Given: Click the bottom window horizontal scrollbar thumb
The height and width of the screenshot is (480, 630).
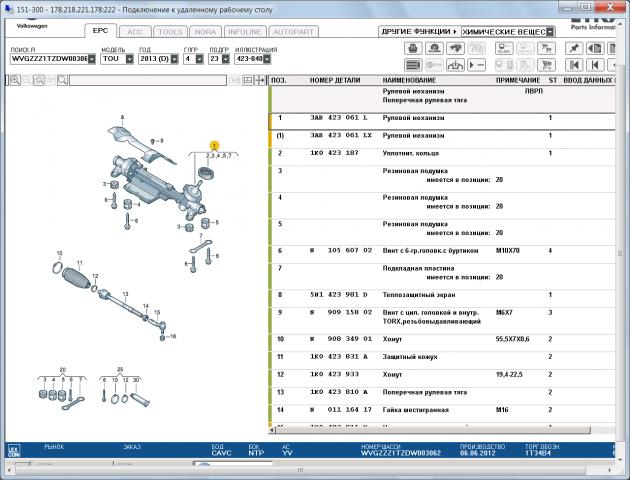Looking at the screenshot, I should tap(301, 470).
